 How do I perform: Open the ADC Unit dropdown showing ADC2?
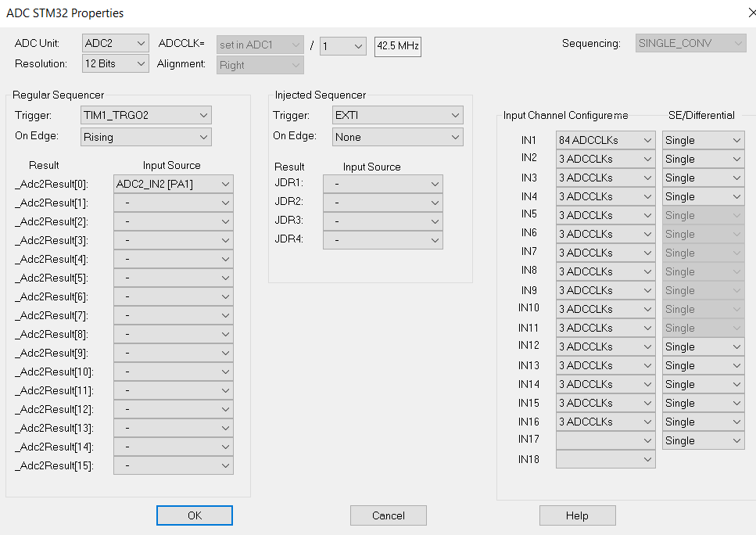pos(115,44)
